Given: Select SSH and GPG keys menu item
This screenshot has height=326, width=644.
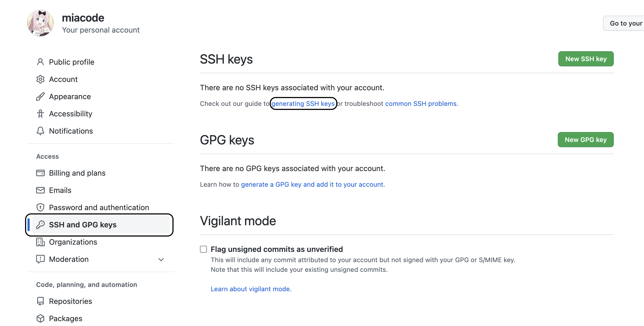Looking at the screenshot, I should pos(82,225).
